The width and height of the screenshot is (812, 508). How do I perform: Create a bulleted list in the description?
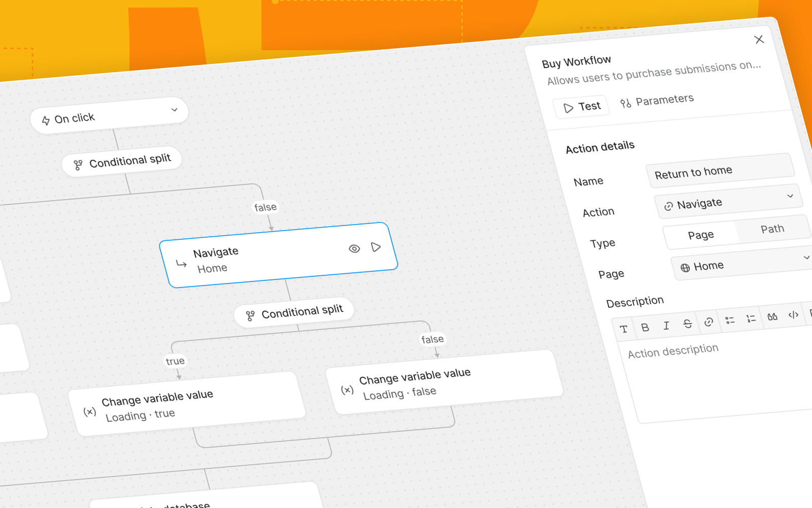coord(730,320)
